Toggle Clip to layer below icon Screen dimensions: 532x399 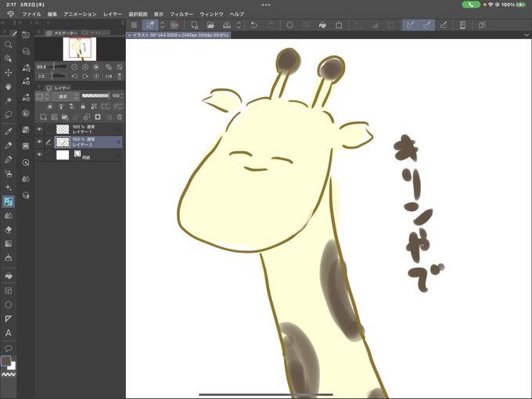pos(50,106)
